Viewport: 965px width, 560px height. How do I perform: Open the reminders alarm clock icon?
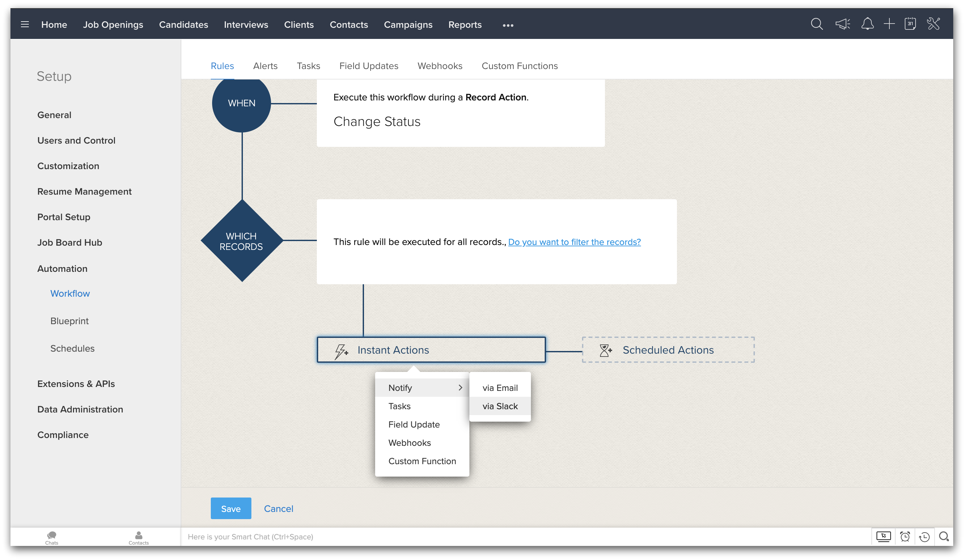(x=905, y=537)
